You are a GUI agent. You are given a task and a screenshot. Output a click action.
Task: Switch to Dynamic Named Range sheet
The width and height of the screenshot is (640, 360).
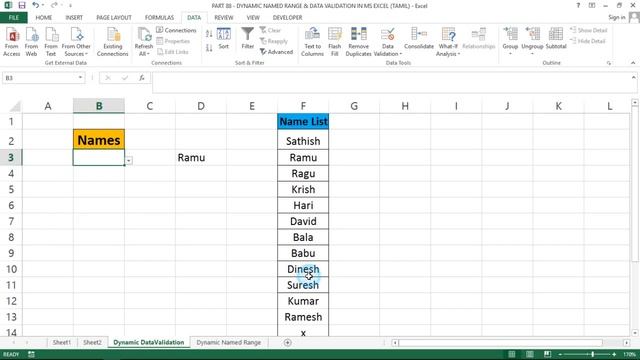[229, 342]
